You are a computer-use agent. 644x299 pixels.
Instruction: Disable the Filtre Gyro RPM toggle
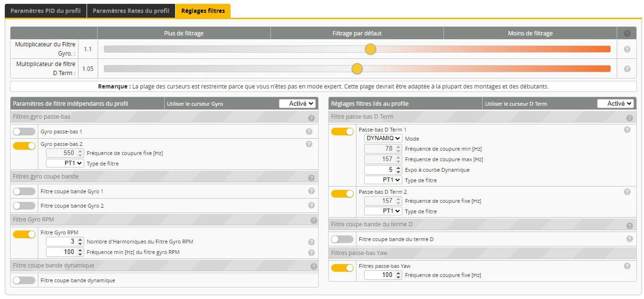24,234
